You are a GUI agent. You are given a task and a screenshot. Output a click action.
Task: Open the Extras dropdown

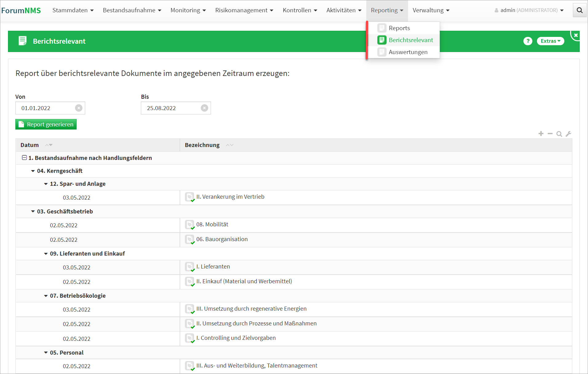(x=550, y=41)
